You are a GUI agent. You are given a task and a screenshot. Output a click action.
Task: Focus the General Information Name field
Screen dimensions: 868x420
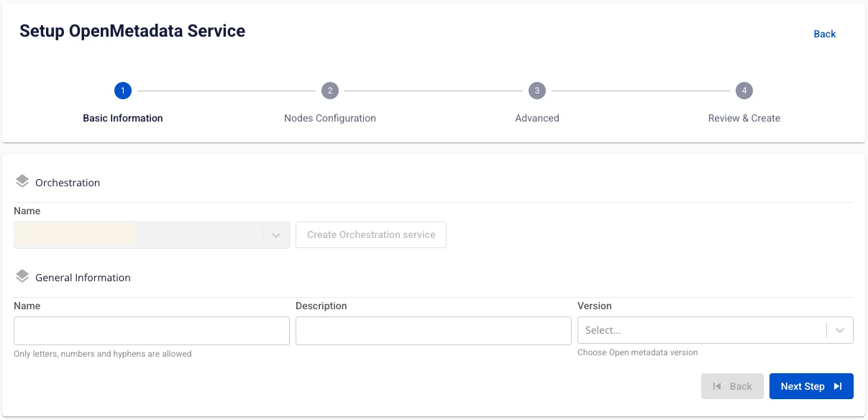coord(152,330)
